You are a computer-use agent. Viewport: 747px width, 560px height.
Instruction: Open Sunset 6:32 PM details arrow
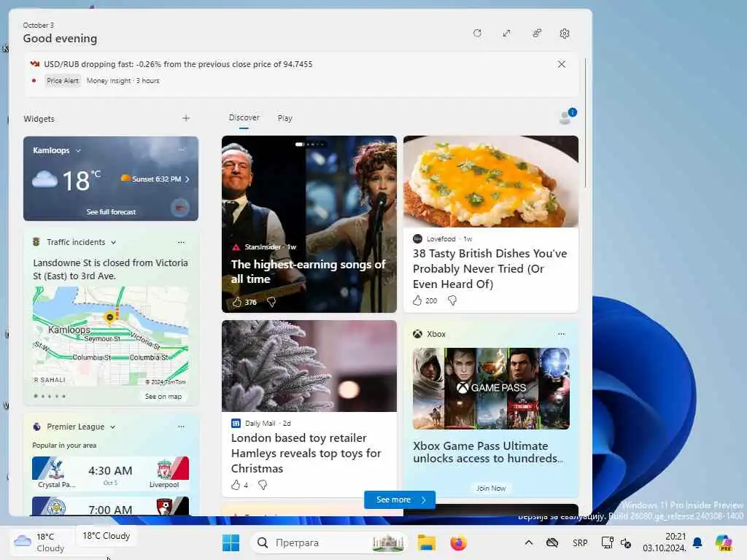[x=187, y=179]
